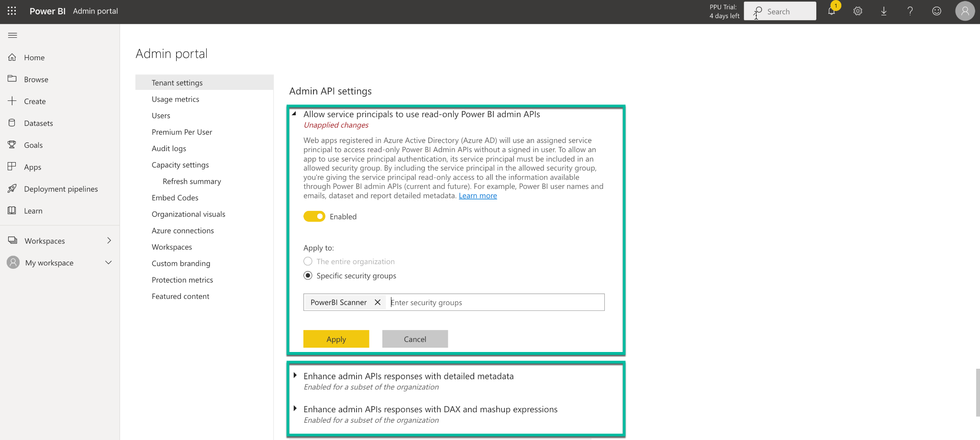The height and width of the screenshot is (440, 980).
Task: Open the help question mark icon
Action: click(910, 11)
